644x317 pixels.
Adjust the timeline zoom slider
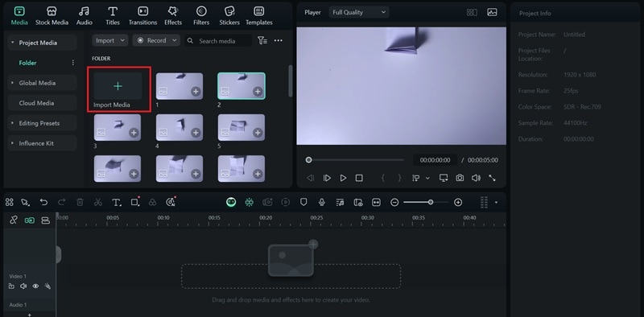426,202
